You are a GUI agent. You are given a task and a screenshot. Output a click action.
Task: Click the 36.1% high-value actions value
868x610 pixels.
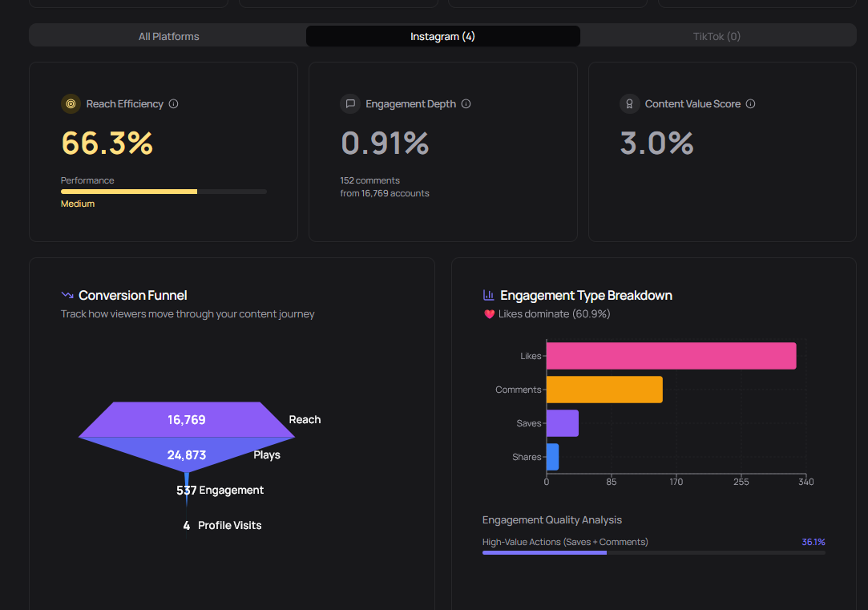point(813,542)
